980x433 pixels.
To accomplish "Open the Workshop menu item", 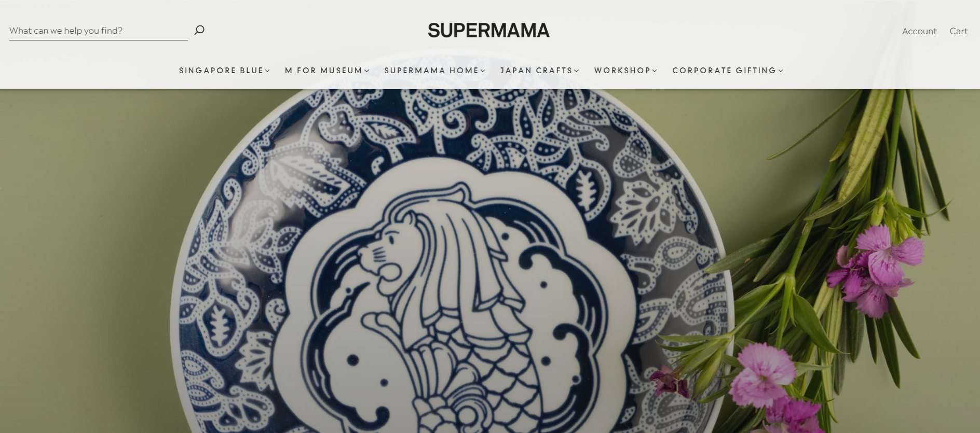I will [622, 71].
